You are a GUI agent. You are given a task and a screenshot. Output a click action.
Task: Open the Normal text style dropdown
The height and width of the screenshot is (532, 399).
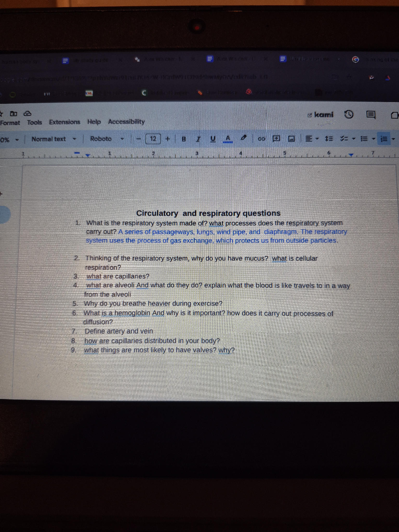tap(54, 139)
